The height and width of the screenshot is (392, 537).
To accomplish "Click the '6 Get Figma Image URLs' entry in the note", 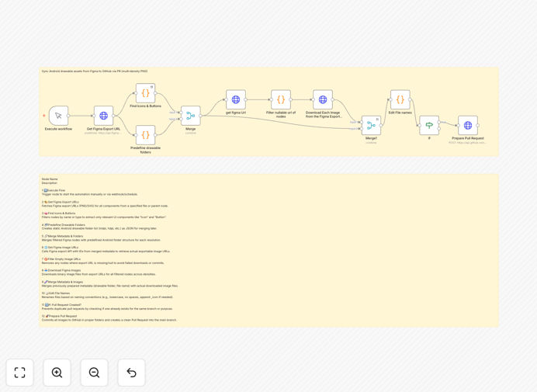I will tap(60, 248).
